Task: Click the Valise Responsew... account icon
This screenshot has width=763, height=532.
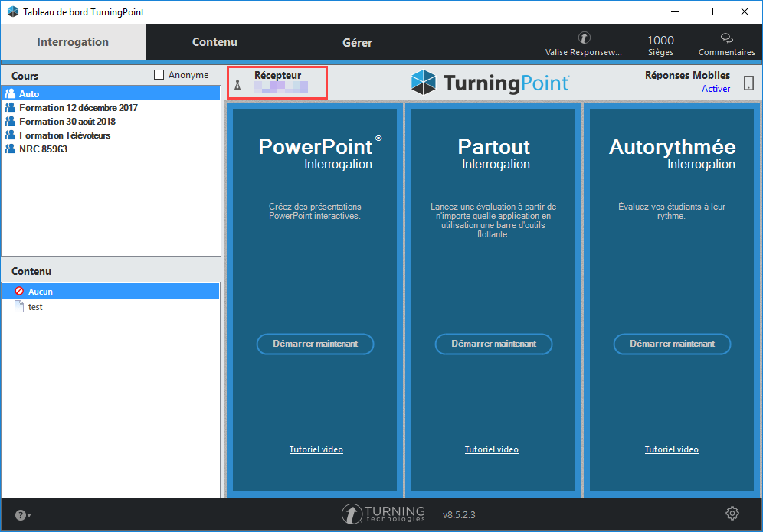Action: [584, 38]
